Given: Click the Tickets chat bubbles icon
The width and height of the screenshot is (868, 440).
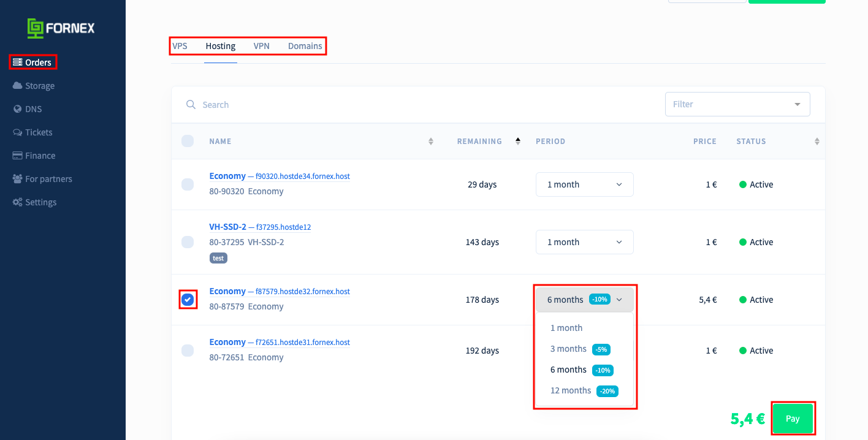Looking at the screenshot, I should (17, 132).
